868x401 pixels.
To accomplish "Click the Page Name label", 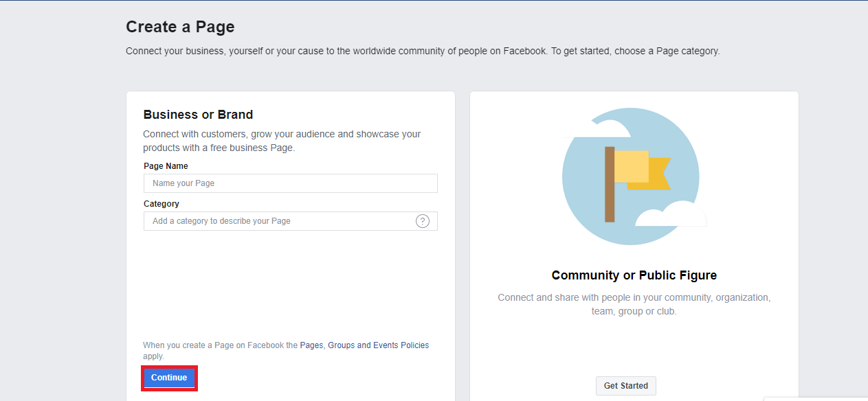I will tap(166, 166).
